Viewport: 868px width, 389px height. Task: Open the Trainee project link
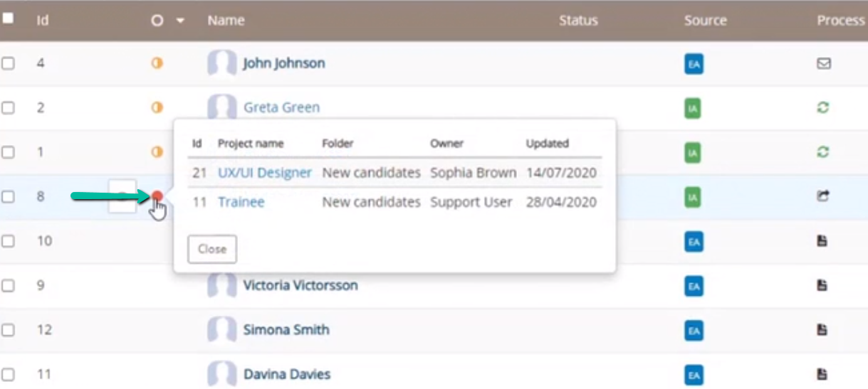coord(241,202)
